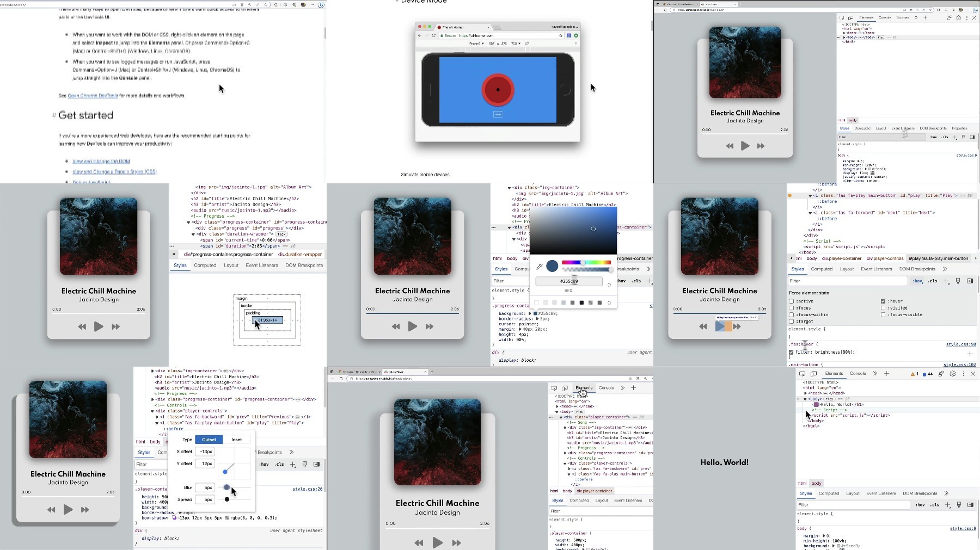Click the paintbrush rendering icon, Hello World panel
The image size is (980, 550).
coord(959,505)
